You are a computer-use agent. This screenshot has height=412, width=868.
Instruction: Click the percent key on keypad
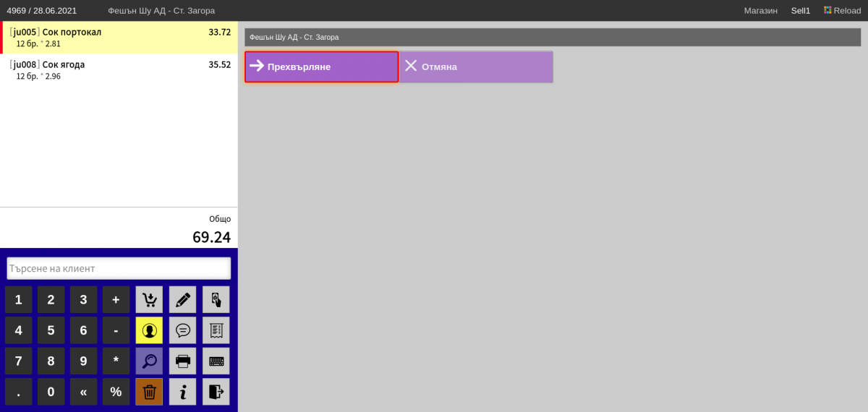click(116, 392)
